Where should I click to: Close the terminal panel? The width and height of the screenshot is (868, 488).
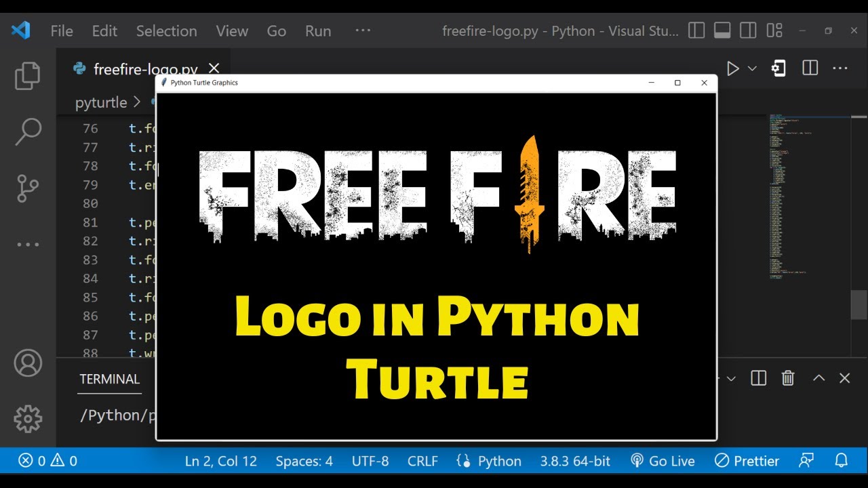844,378
